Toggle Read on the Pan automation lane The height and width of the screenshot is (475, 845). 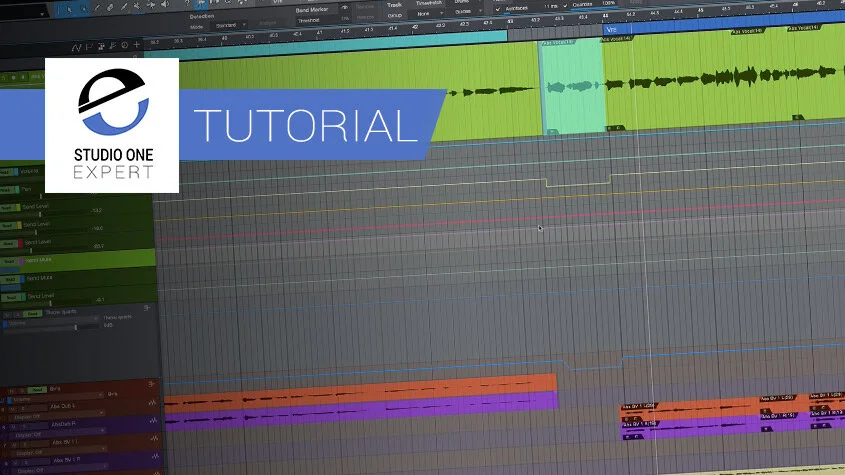[x=7, y=190]
